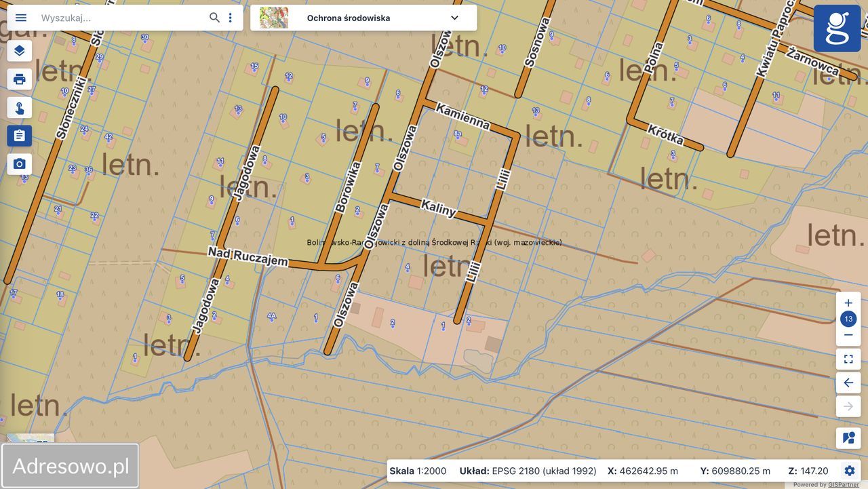
Task: Click the zoom level 13 indicator
Action: tap(848, 319)
